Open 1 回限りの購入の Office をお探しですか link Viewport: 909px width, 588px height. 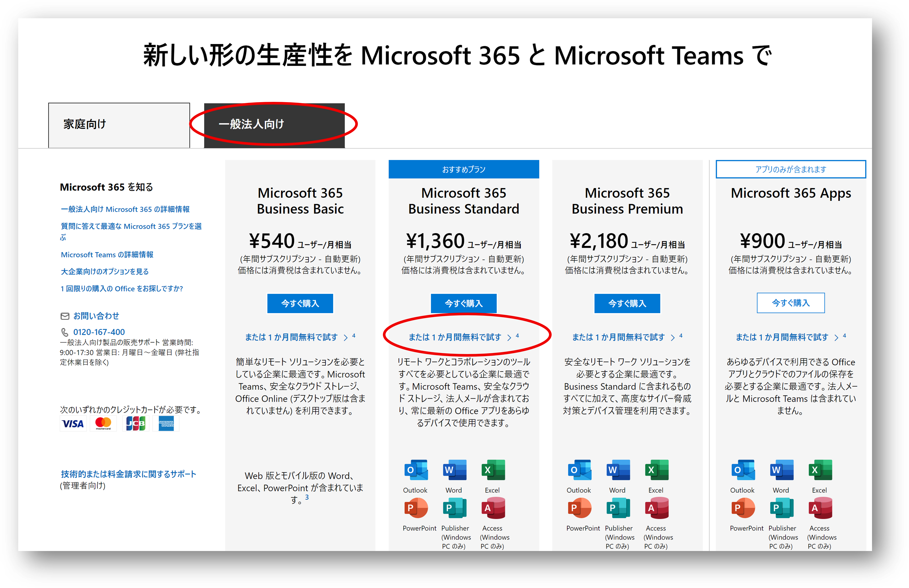tap(121, 289)
